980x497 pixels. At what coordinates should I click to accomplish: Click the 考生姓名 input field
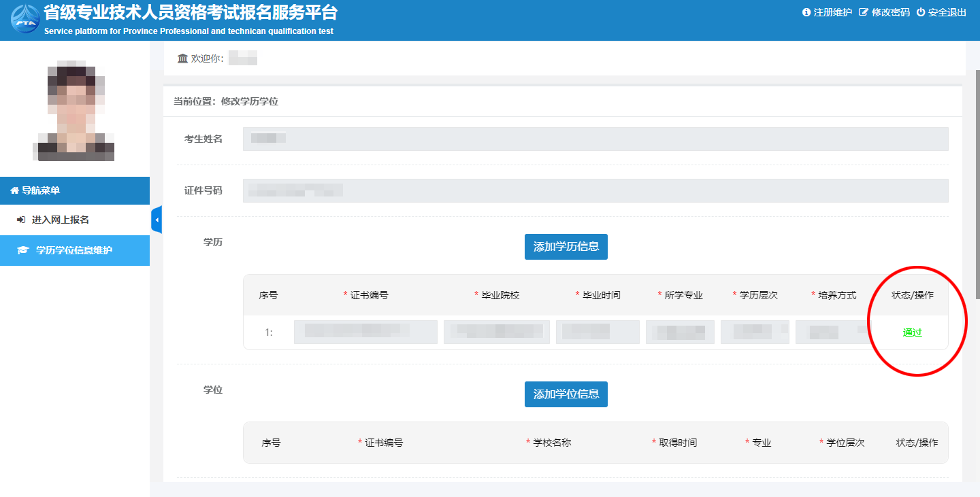click(595, 139)
